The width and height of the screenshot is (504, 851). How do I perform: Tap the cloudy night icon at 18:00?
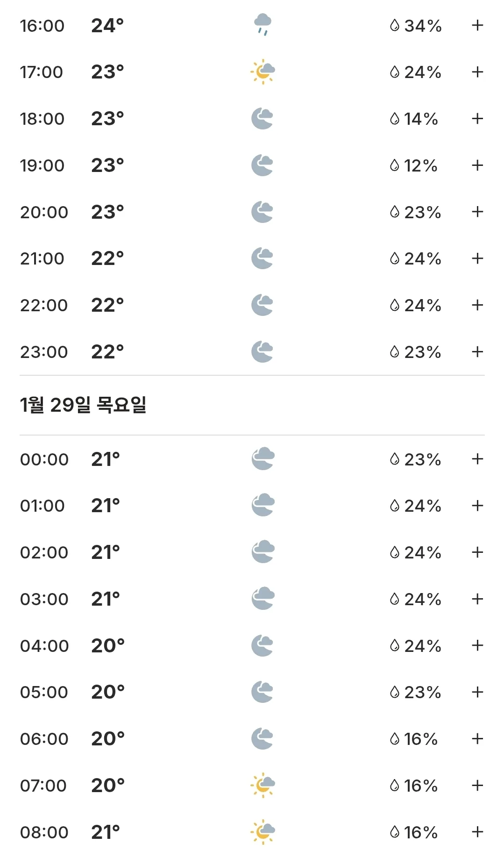click(263, 119)
